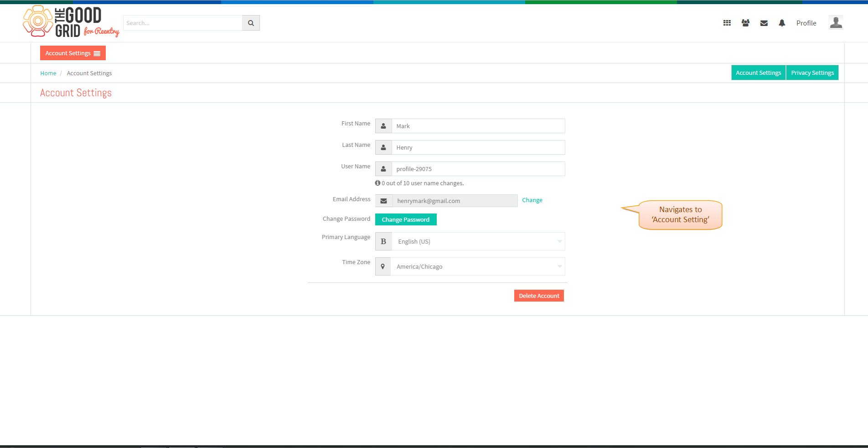This screenshot has width=868, height=448.
Task: Click the First Name input field
Action: pos(478,126)
